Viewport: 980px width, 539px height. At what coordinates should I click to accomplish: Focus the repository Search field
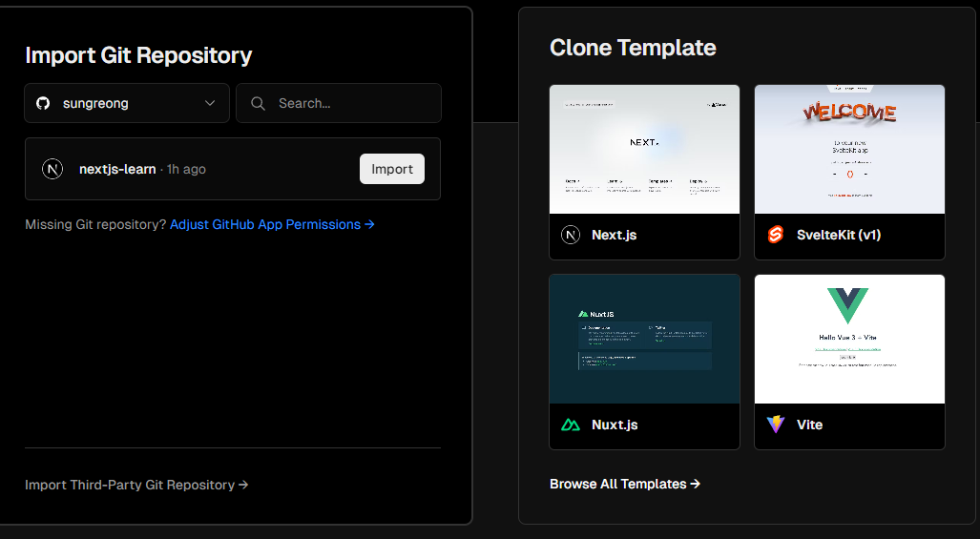pos(339,103)
